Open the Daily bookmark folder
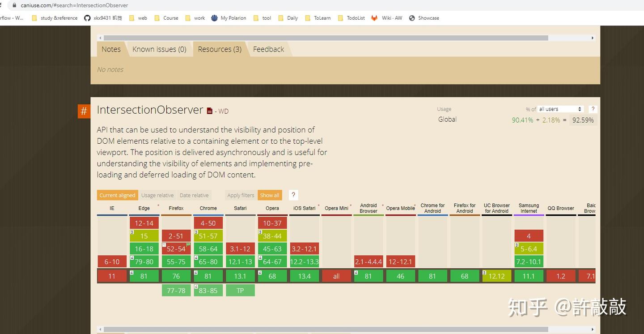This screenshot has width=644, height=334. 288,18
